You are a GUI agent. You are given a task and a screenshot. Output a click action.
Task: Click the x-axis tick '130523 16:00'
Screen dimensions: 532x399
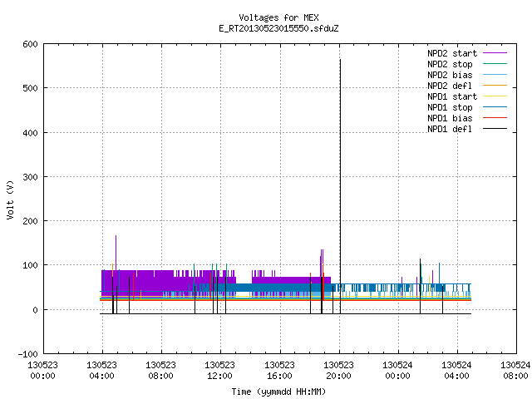[x=279, y=371]
